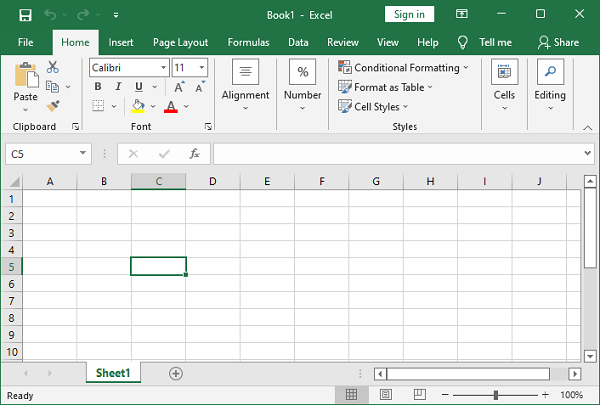The height and width of the screenshot is (405, 600).
Task: Open the Formulas ribbon tab
Action: click(247, 43)
